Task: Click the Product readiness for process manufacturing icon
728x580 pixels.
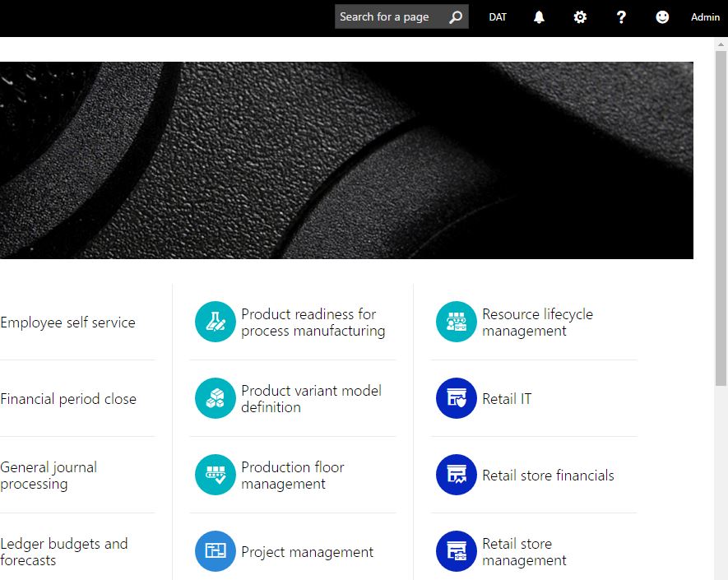Action: tap(215, 322)
